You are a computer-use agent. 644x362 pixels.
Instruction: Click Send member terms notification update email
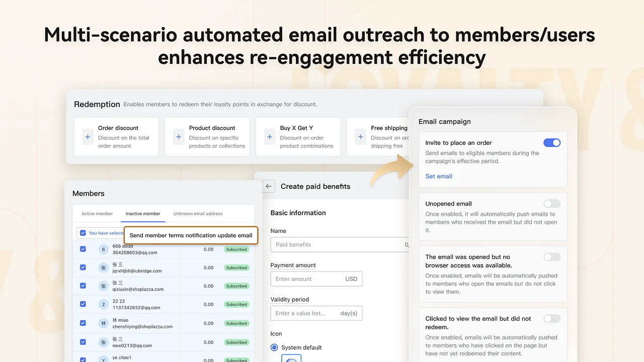coord(191,235)
